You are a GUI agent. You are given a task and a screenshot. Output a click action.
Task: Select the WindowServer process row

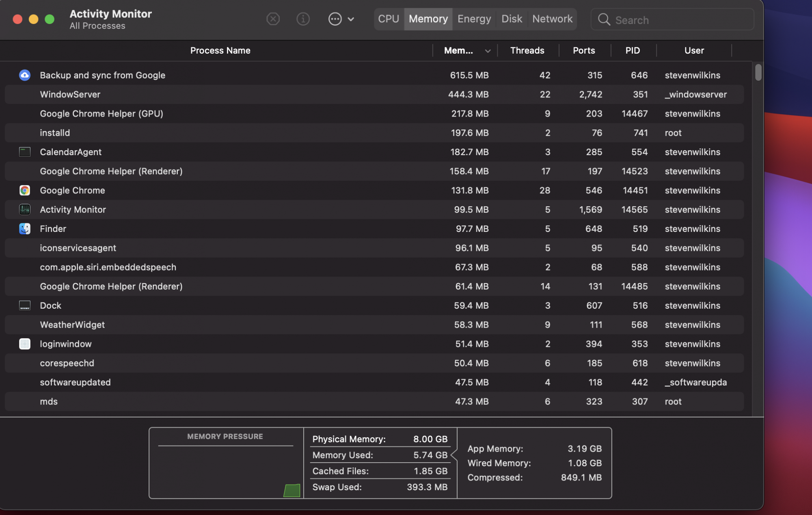pyautogui.click(x=374, y=94)
